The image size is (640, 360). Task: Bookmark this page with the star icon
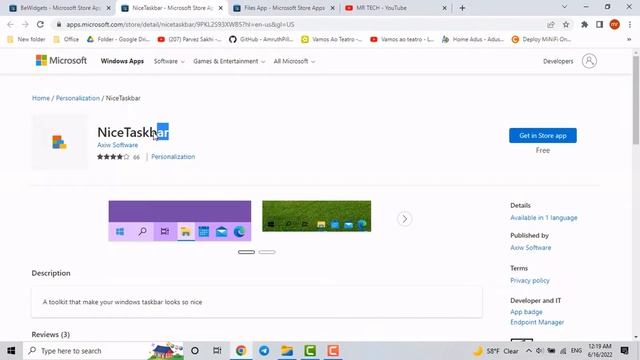pyautogui.click(x=566, y=24)
